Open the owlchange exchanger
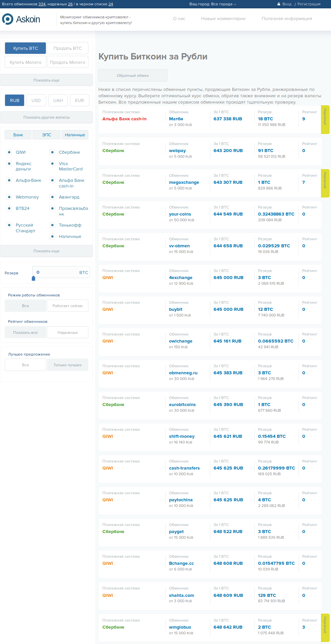Screen dimensions: 331x644 [181, 341]
